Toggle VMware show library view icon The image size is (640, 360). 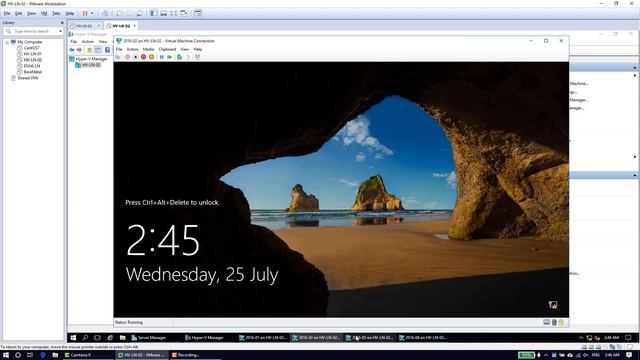pos(153,13)
